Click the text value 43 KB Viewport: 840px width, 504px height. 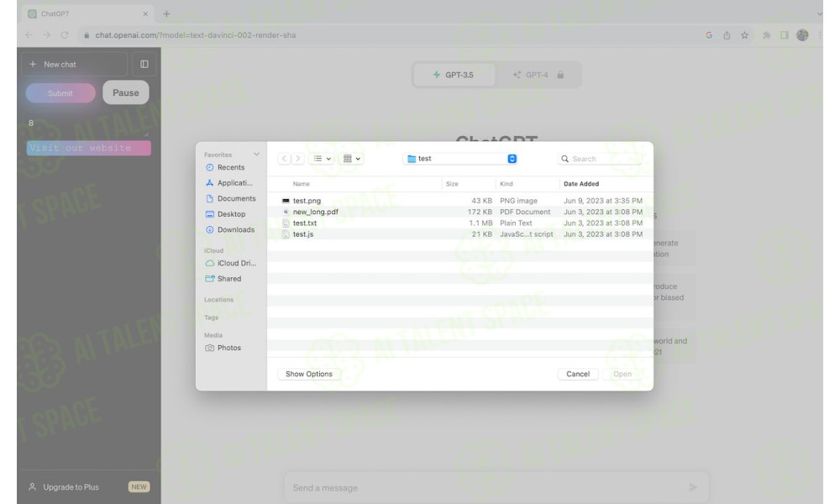pos(481,201)
